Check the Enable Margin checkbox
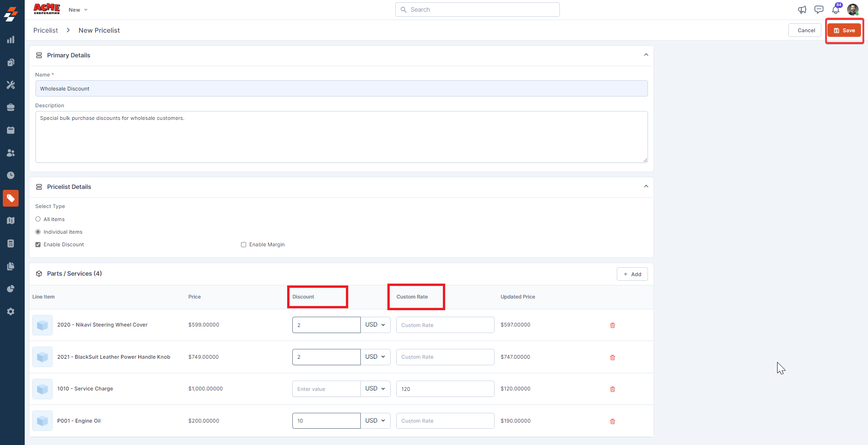Image resolution: width=868 pixels, height=445 pixels. (x=243, y=244)
